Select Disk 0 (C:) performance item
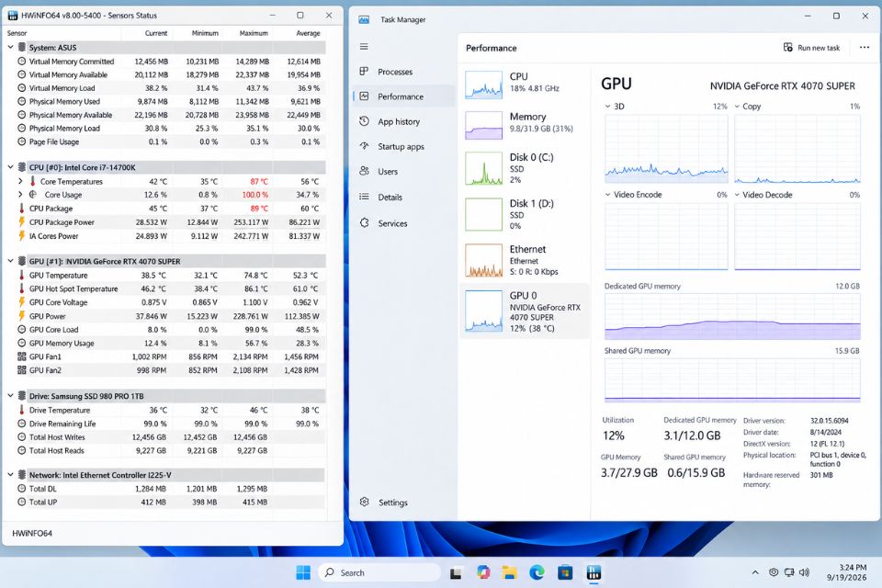This screenshot has width=882, height=588. (x=525, y=168)
